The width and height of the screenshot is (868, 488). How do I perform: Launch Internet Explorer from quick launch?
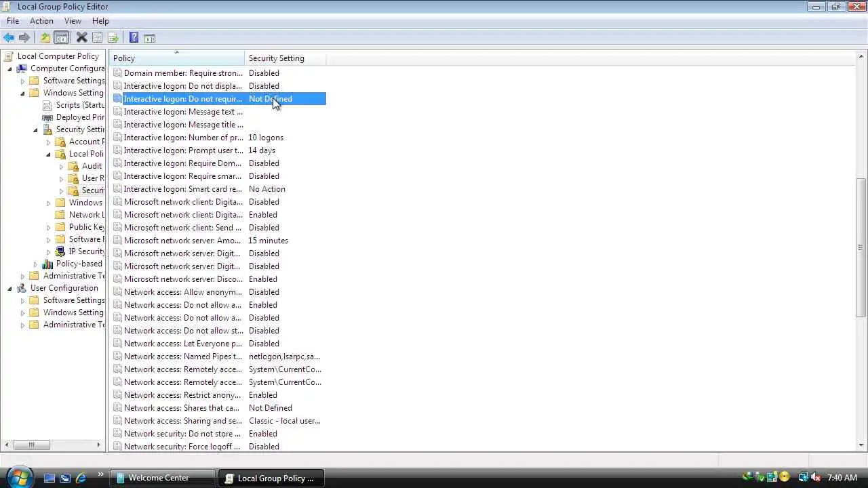81,478
